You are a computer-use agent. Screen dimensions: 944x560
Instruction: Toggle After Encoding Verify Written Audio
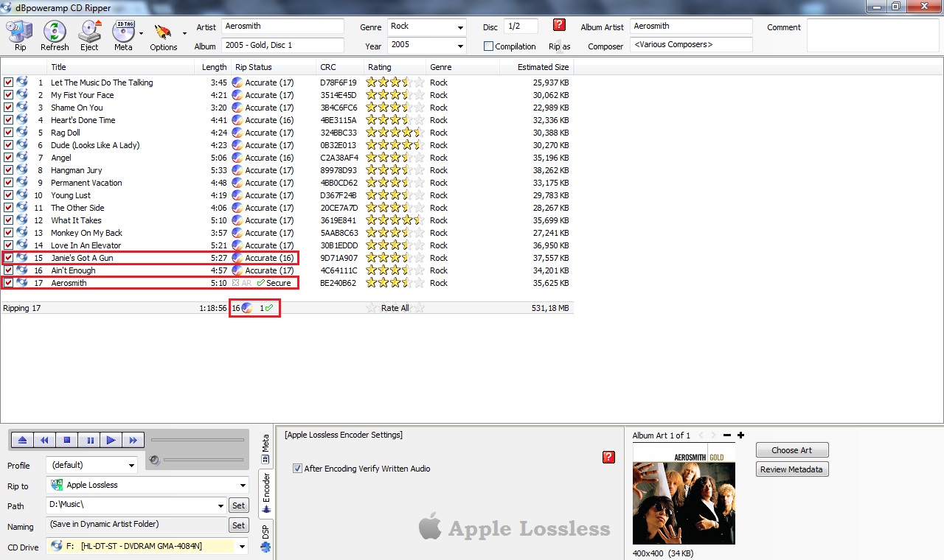click(297, 469)
